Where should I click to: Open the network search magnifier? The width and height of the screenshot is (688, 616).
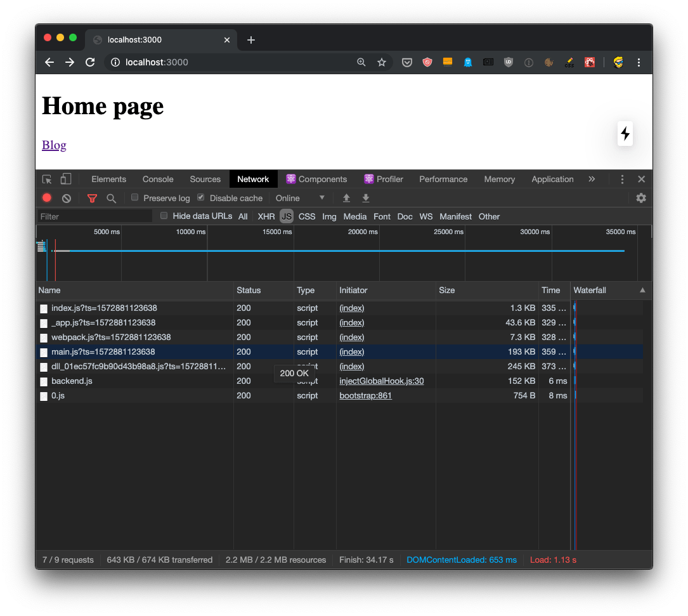(x=111, y=199)
